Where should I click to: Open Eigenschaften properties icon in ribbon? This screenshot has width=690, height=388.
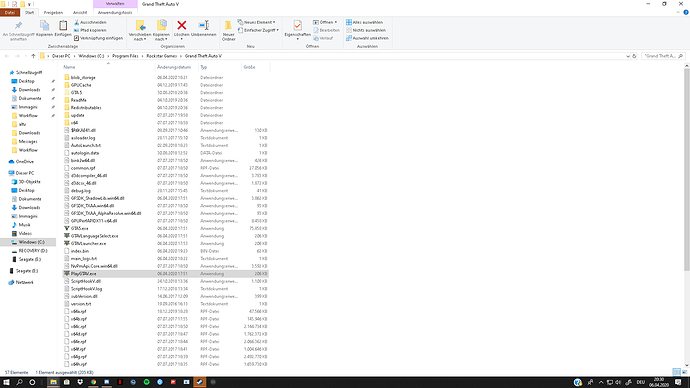tap(297, 26)
